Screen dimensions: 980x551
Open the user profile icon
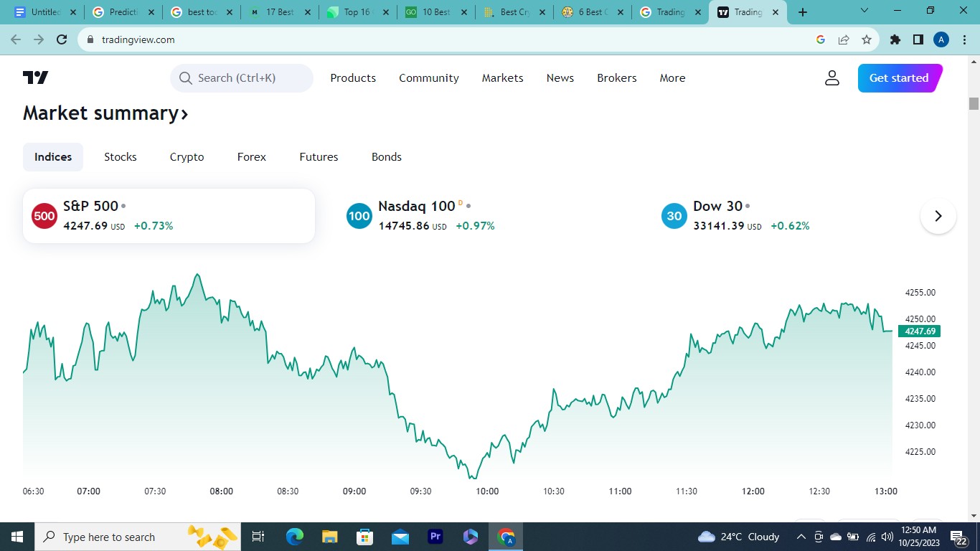point(831,78)
